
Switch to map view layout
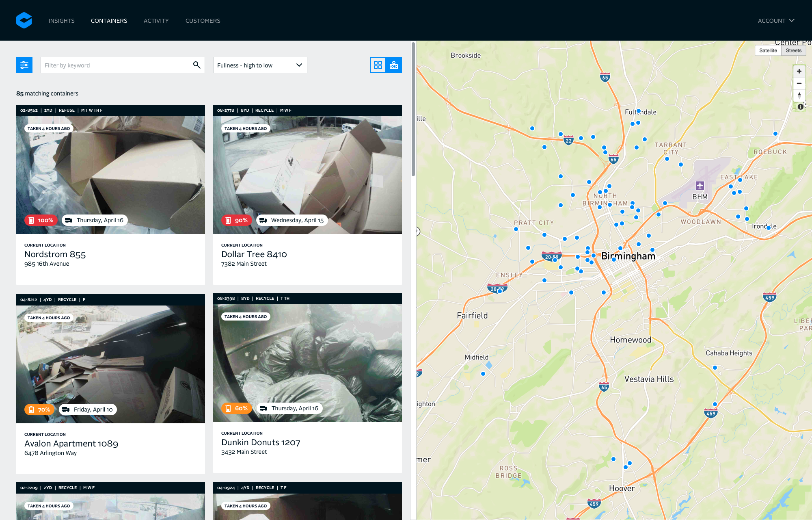pos(394,65)
